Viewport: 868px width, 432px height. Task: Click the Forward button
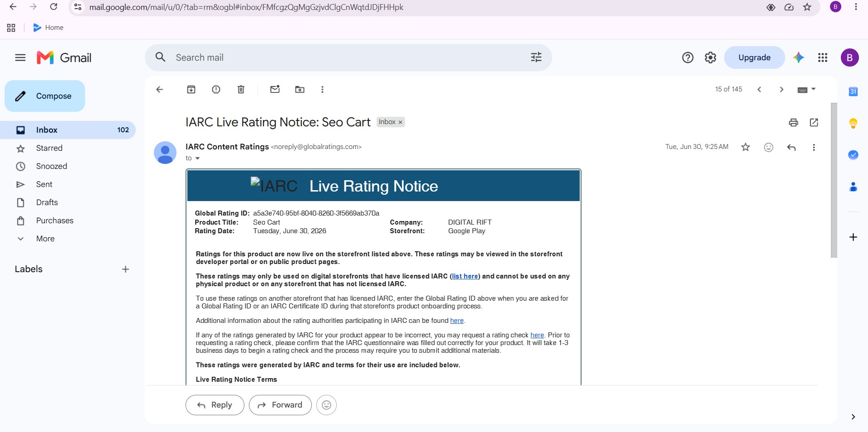pyautogui.click(x=280, y=405)
